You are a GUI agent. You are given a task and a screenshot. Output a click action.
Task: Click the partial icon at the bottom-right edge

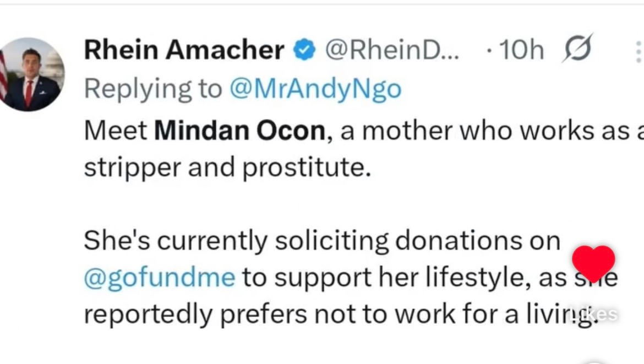coord(593,361)
